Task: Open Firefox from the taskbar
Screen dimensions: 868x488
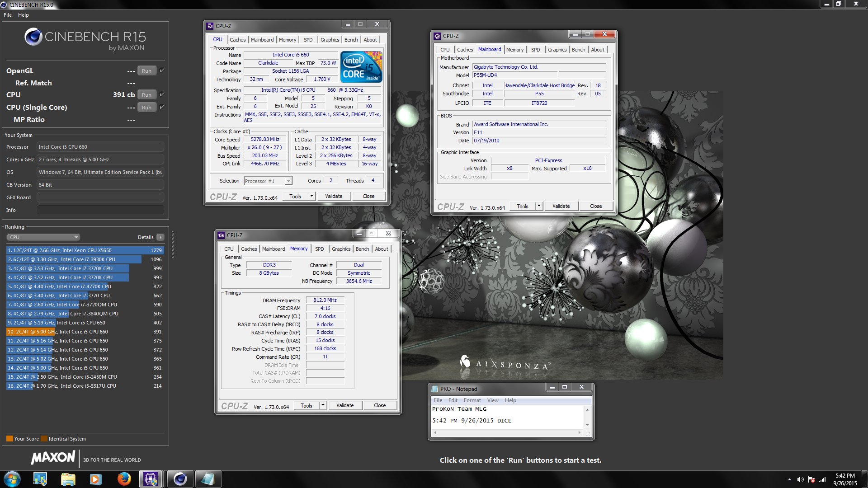Action: point(124,479)
